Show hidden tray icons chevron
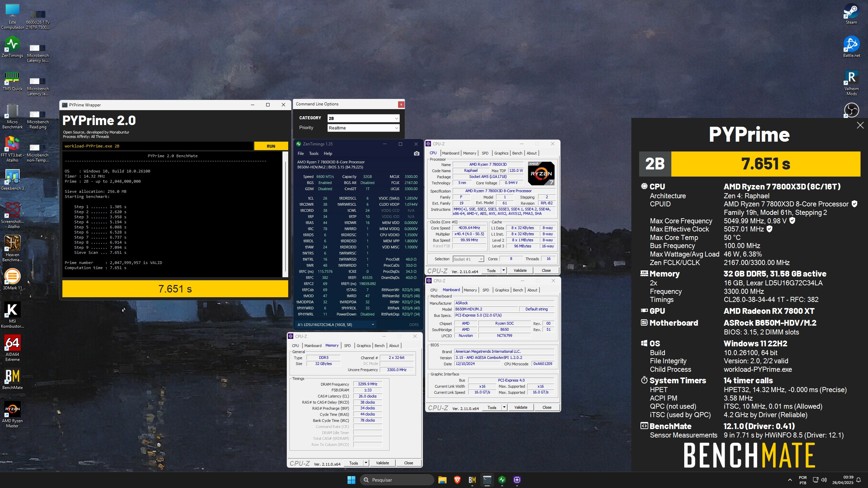This screenshot has width=868, height=488. 790,480
